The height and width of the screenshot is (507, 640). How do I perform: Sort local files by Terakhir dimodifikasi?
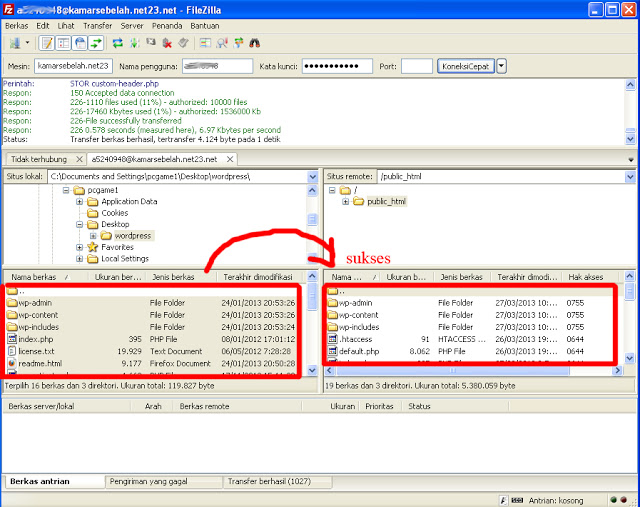pos(260,277)
